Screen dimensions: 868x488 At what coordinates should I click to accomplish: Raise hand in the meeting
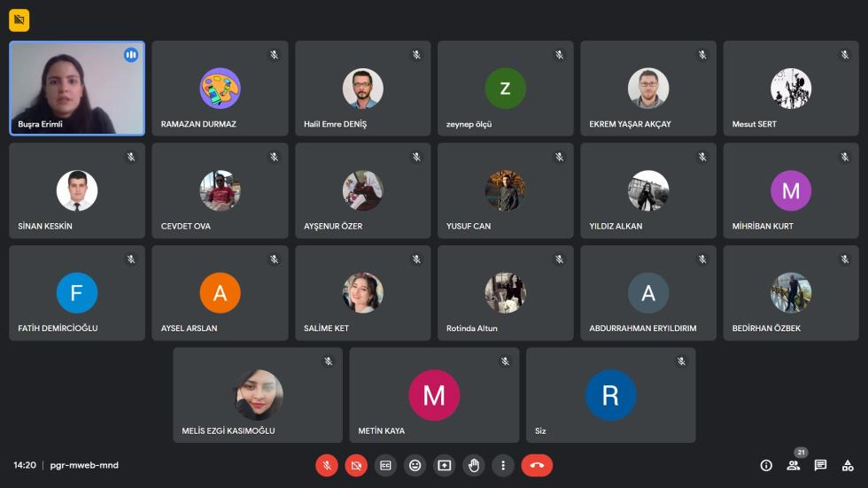tap(473, 465)
